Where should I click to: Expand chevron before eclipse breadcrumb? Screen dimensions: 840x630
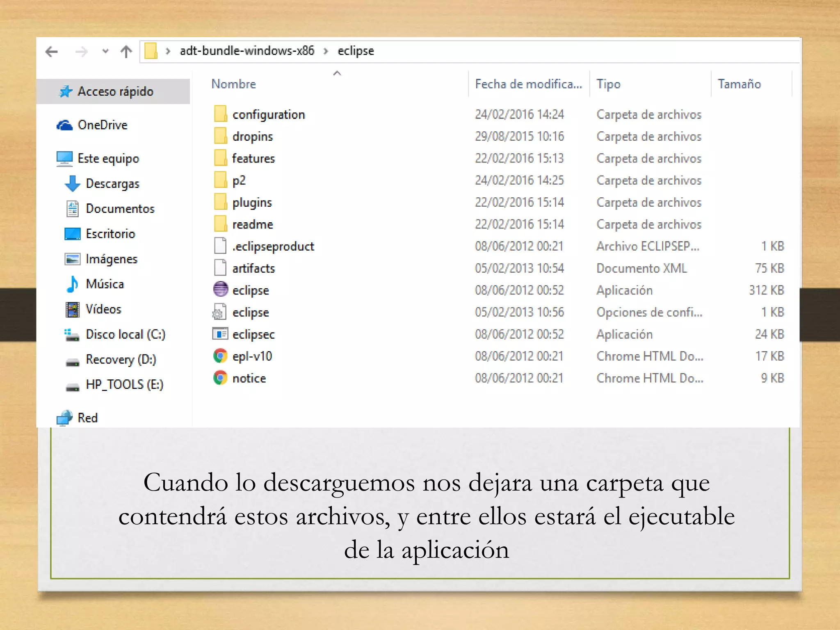pyautogui.click(x=326, y=51)
